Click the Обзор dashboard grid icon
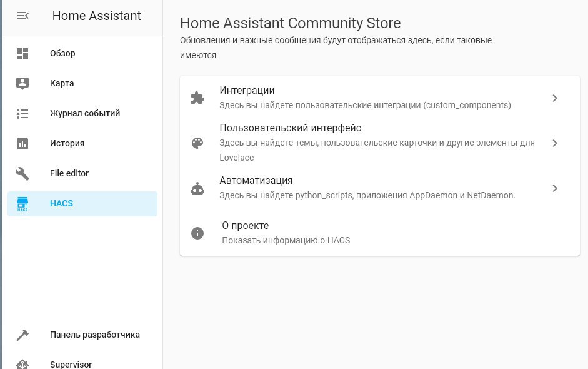The height and width of the screenshot is (369, 588). click(22, 54)
